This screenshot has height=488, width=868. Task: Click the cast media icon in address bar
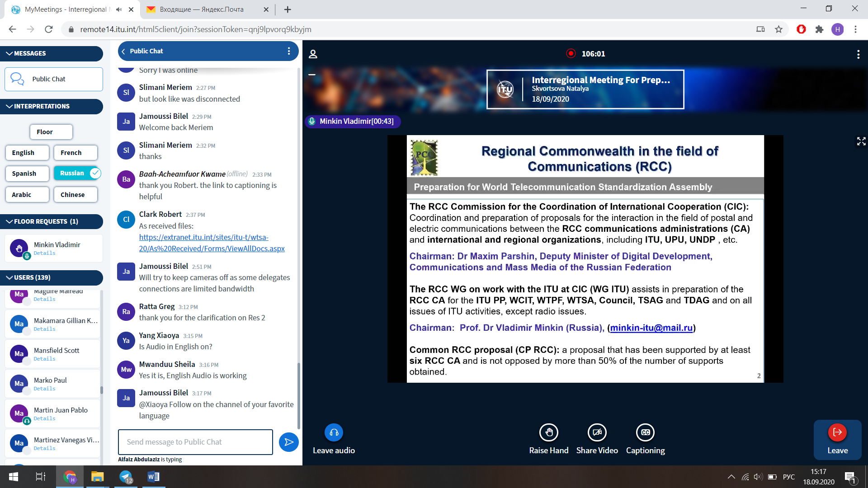pyautogui.click(x=760, y=29)
